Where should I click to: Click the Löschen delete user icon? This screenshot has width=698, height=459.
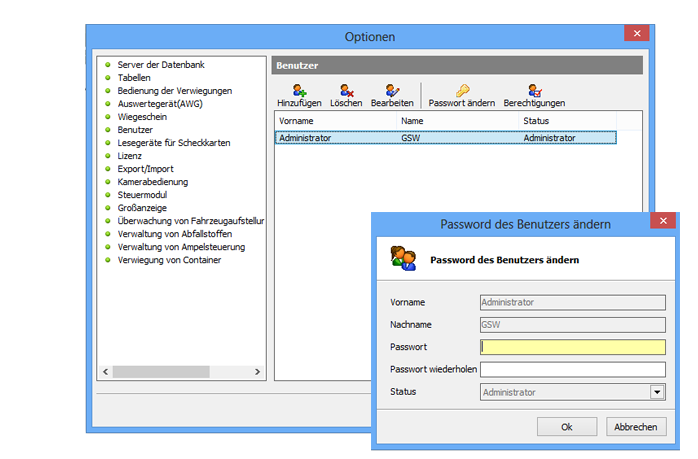pyautogui.click(x=346, y=91)
